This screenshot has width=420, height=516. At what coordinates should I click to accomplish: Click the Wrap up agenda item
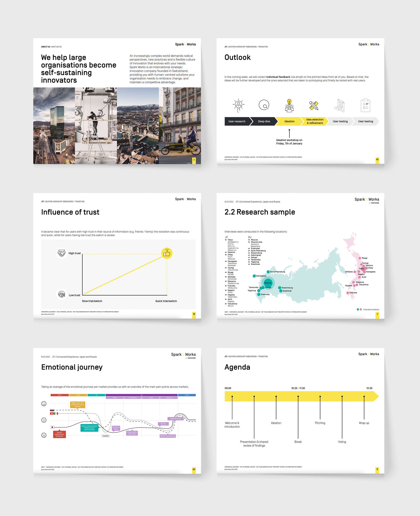coord(364,423)
